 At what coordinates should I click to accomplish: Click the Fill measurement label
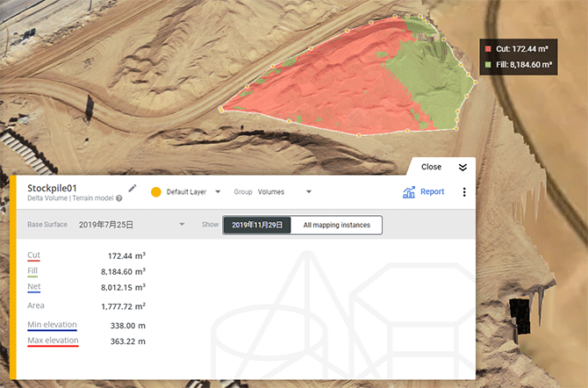(x=32, y=271)
